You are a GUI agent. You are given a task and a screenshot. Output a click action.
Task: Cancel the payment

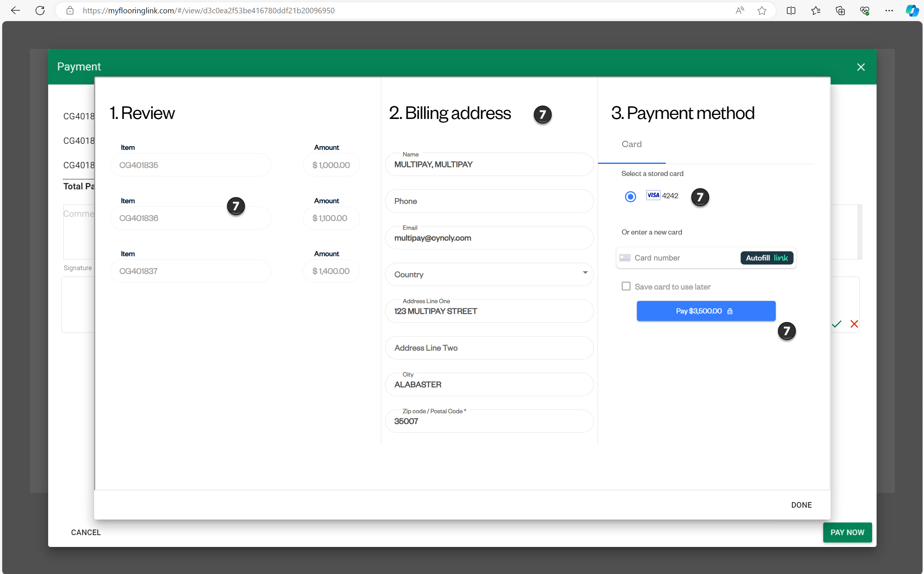tap(85, 532)
